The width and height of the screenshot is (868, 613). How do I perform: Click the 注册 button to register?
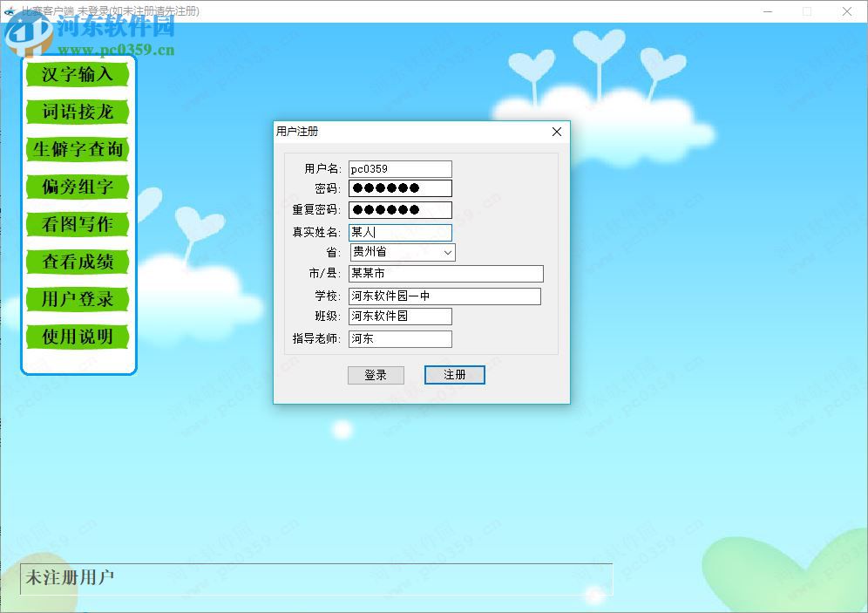click(455, 375)
